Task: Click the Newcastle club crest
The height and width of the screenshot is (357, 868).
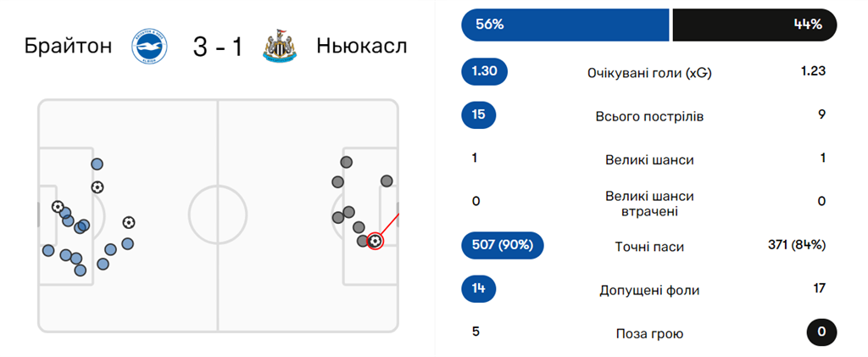Action: pyautogui.click(x=280, y=47)
